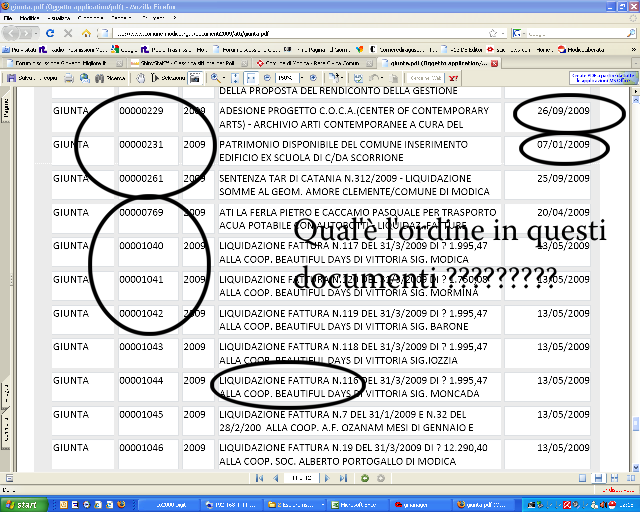Go back with the browser Back arrow
The height and width of the screenshot is (512, 640).
tap(11, 33)
